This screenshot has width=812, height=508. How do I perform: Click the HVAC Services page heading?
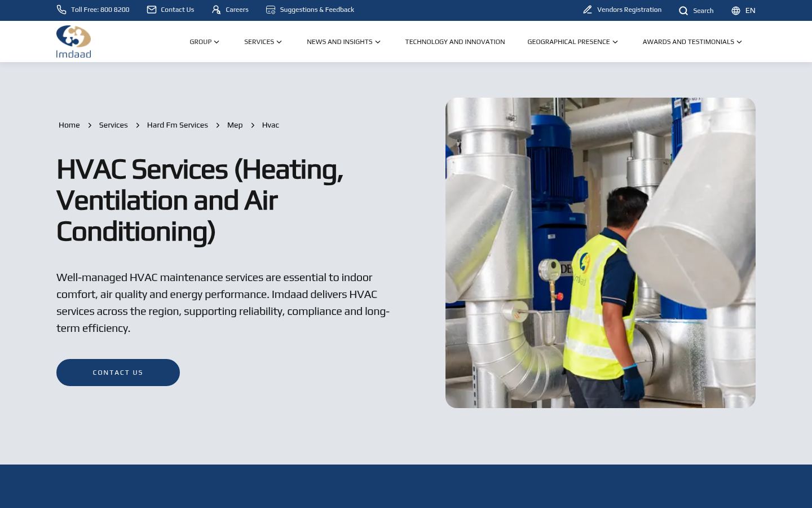point(200,200)
